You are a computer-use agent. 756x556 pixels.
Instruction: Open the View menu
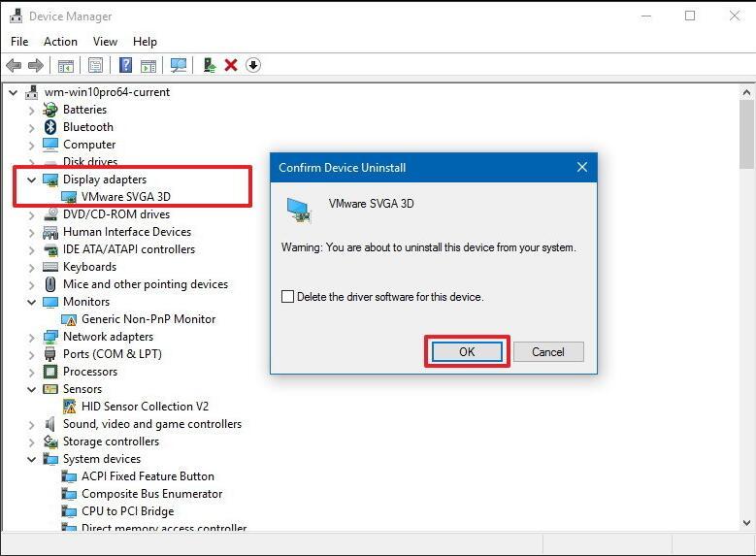105,42
